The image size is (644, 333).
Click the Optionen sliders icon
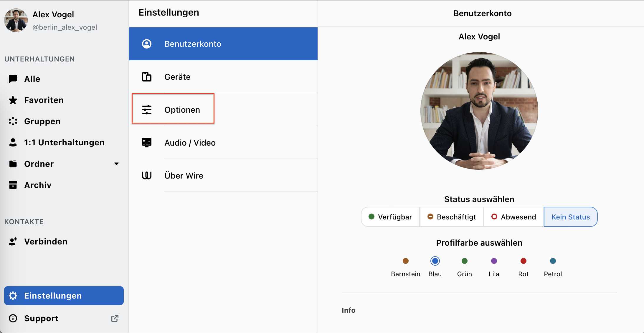click(147, 110)
